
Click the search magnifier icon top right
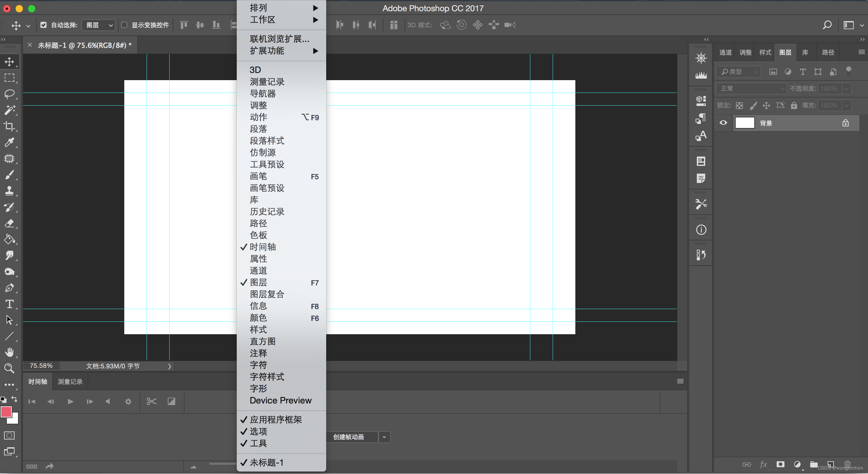click(827, 25)
